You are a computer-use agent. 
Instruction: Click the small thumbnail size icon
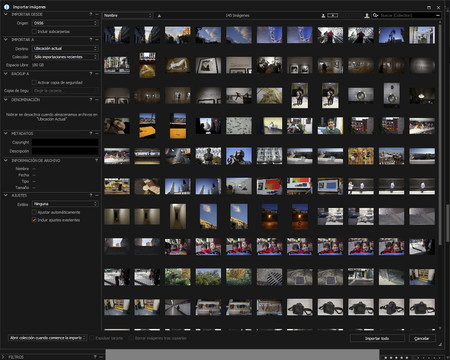click(x=323, y=16)
